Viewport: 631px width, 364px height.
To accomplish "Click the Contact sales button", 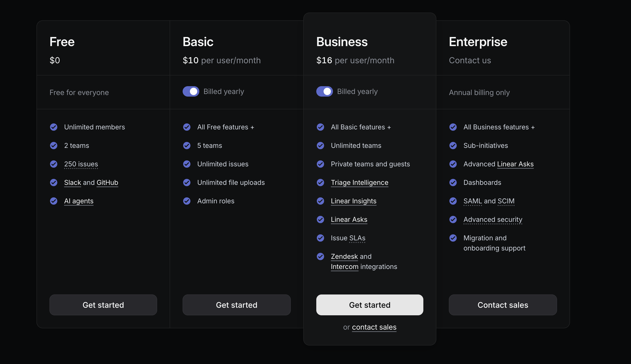I will [x=503, y=305].
